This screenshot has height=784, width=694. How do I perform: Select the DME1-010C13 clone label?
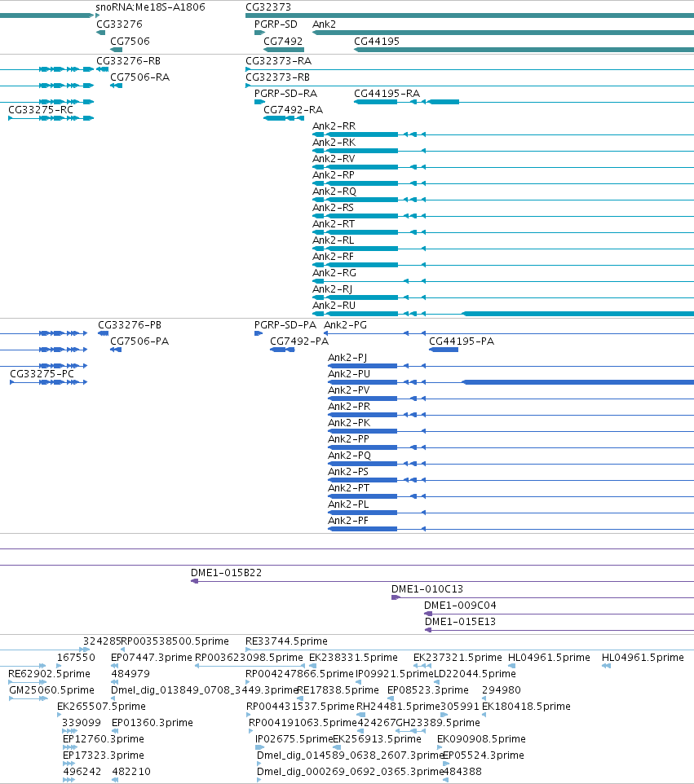427,589
